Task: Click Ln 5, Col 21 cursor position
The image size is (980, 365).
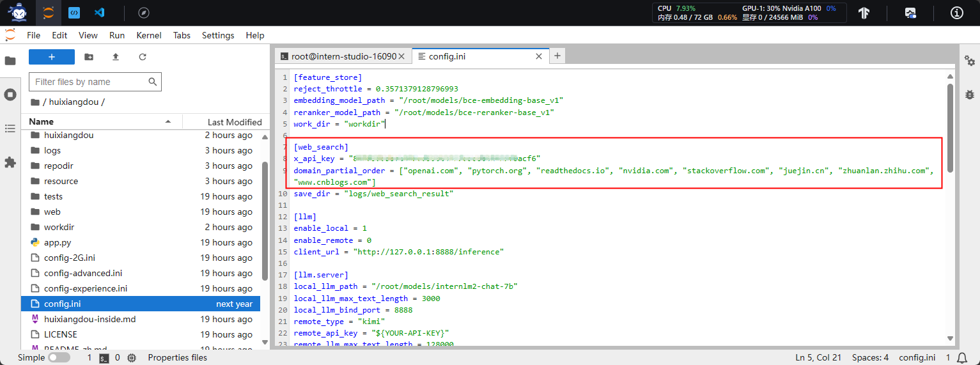Action: (x=818, y=358)
